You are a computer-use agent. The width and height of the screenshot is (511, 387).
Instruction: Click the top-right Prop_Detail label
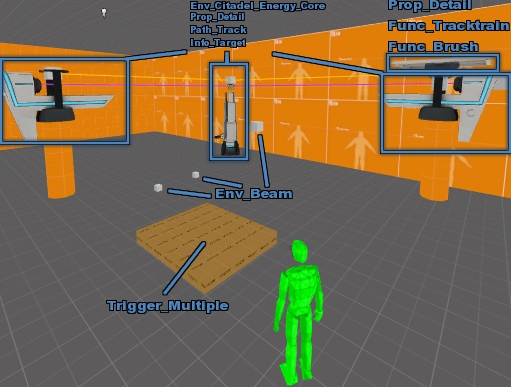[x=430, y=5]
